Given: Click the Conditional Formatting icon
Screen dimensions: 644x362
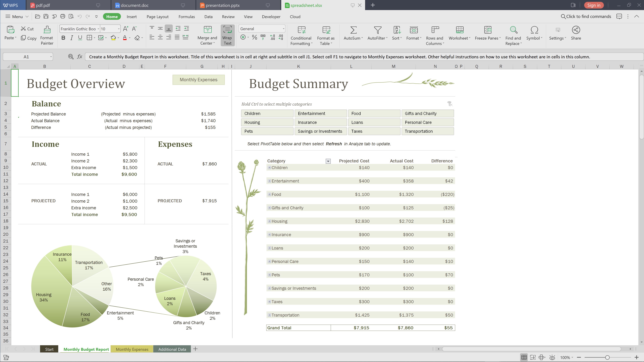Looking at the screenshot, I should pos(301,30).
